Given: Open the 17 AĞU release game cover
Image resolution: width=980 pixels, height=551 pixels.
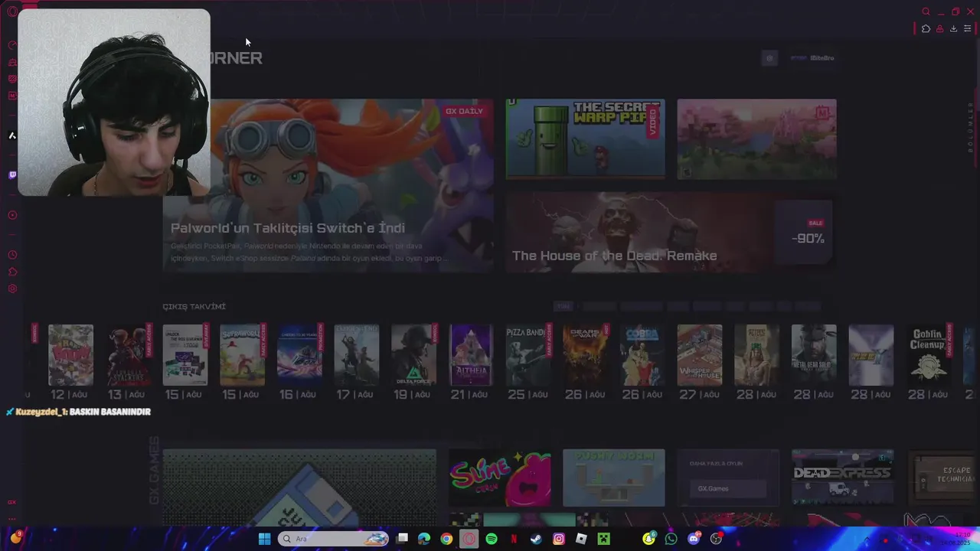Looking at the screenshot, I should (x=357, y=355).
